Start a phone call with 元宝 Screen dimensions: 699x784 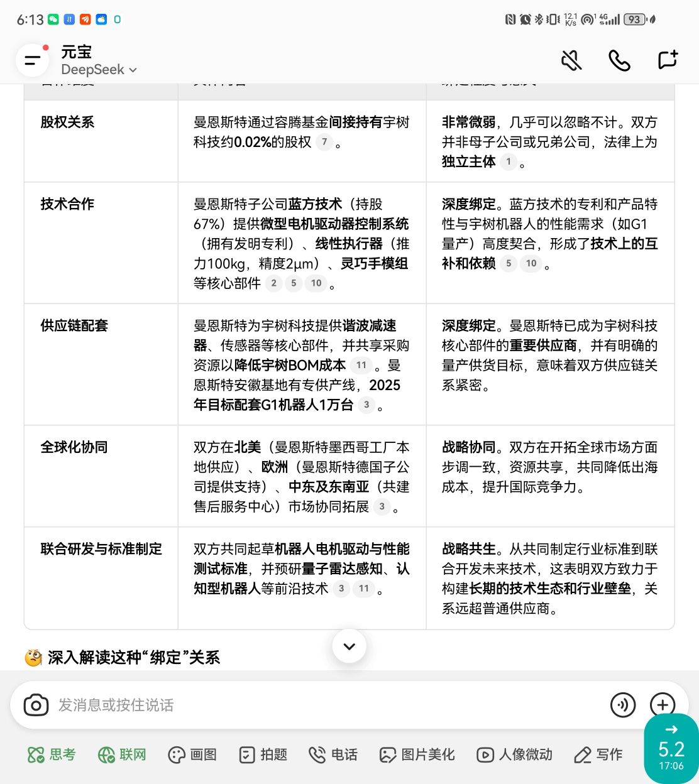[x=619, y=60]
